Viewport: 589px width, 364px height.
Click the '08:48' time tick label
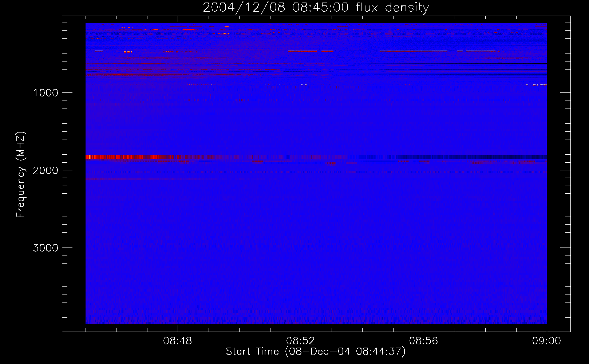tap(178, 341)
